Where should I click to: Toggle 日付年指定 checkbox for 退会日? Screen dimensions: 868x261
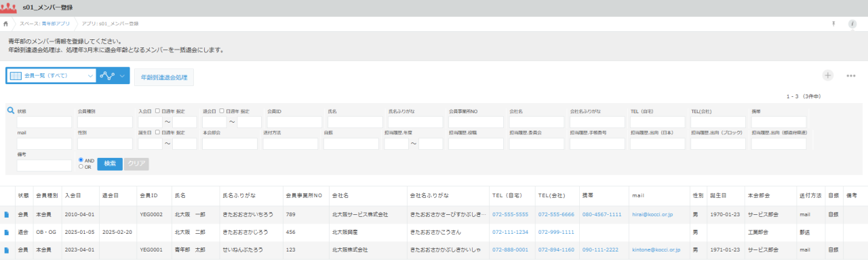point(222,111)
